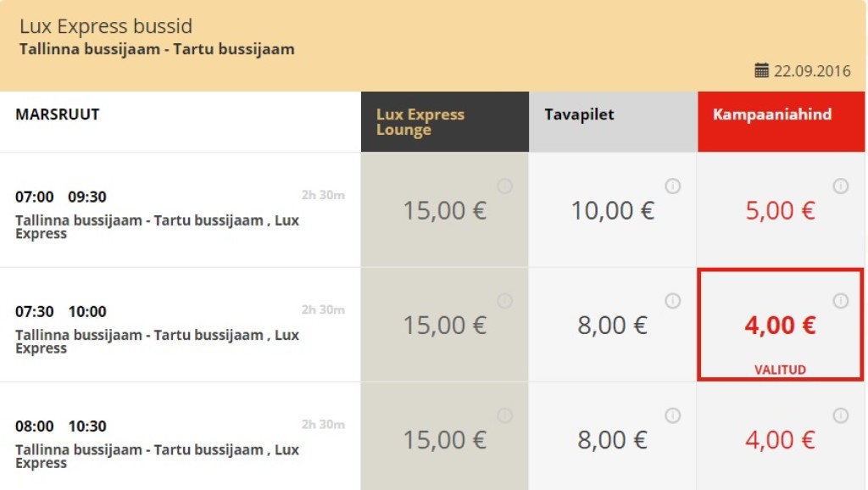
Task: Click info icon for 08:00 Kampaaniahind fare
Action: tap(841, 415)
